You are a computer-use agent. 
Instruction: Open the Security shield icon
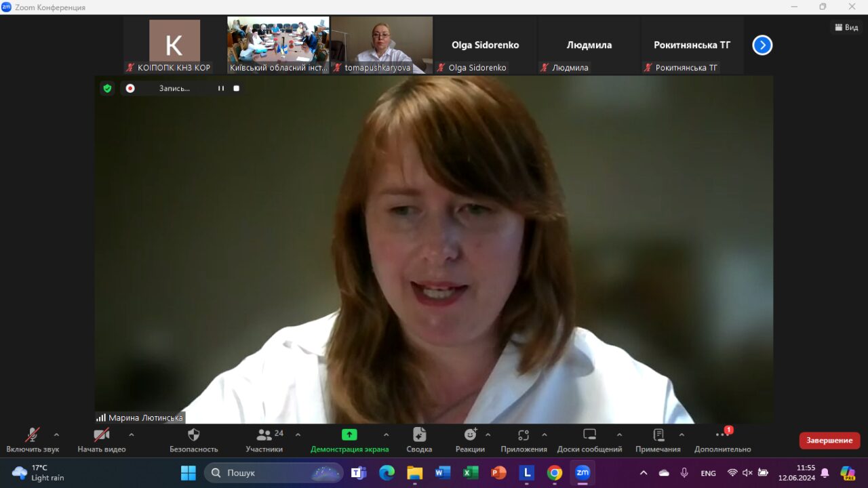click(x=194, y=435)
